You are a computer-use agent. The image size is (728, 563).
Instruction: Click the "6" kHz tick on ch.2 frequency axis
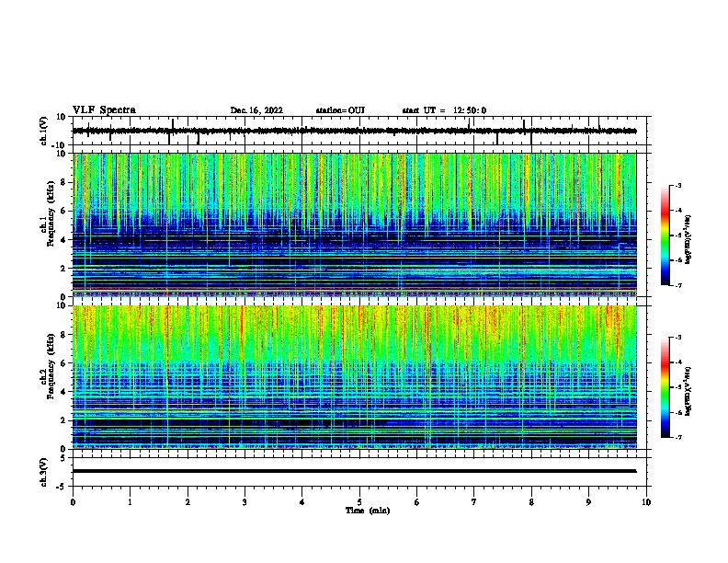click(x=64, y=363)
